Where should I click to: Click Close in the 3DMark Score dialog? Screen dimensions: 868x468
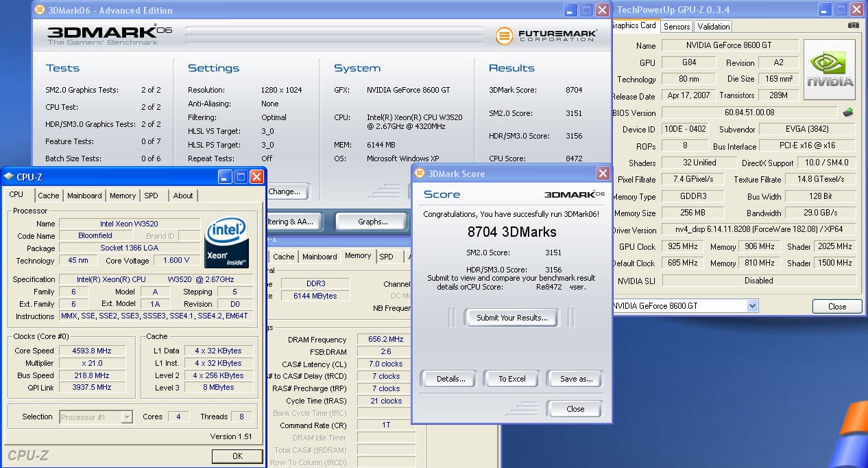click(575, 409)
